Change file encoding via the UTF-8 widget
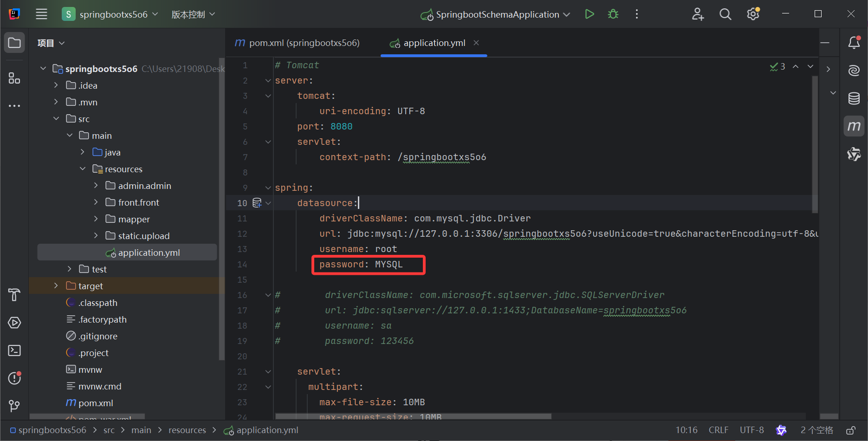 751,430
